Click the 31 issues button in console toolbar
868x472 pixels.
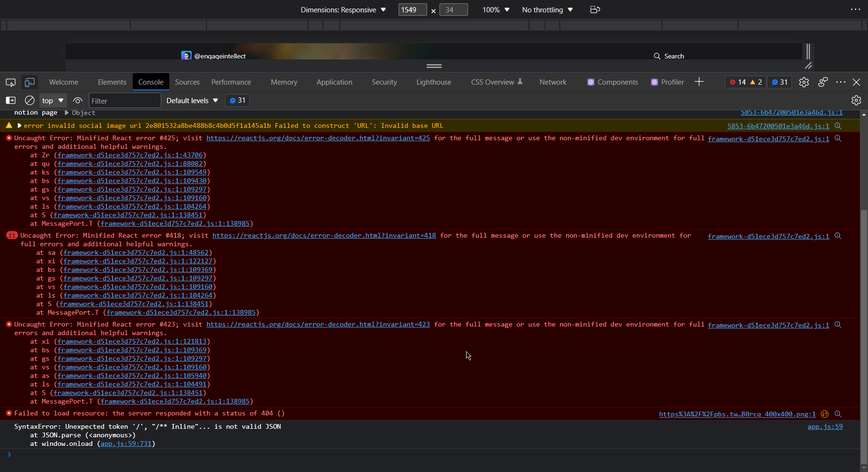[237, 100]
